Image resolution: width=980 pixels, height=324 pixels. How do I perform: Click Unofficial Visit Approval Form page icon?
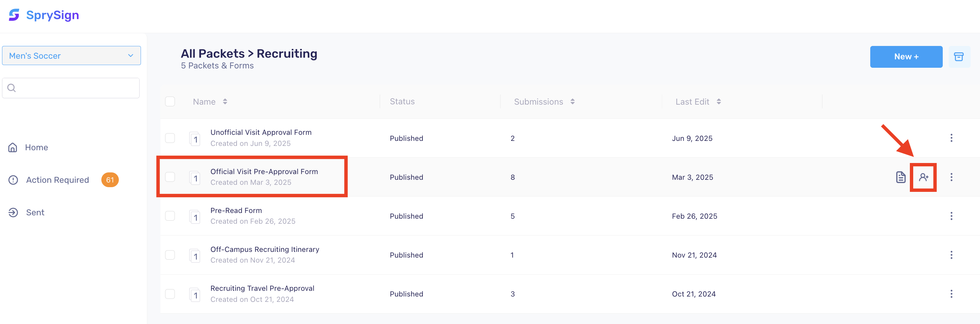tap(195, 139)
